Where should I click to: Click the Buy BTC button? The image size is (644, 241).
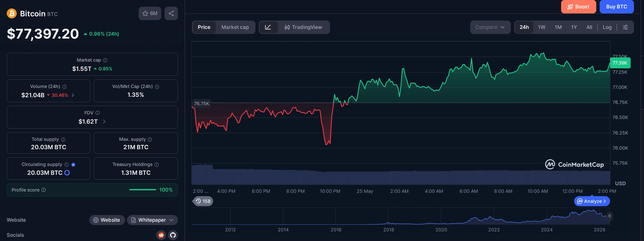616,7
